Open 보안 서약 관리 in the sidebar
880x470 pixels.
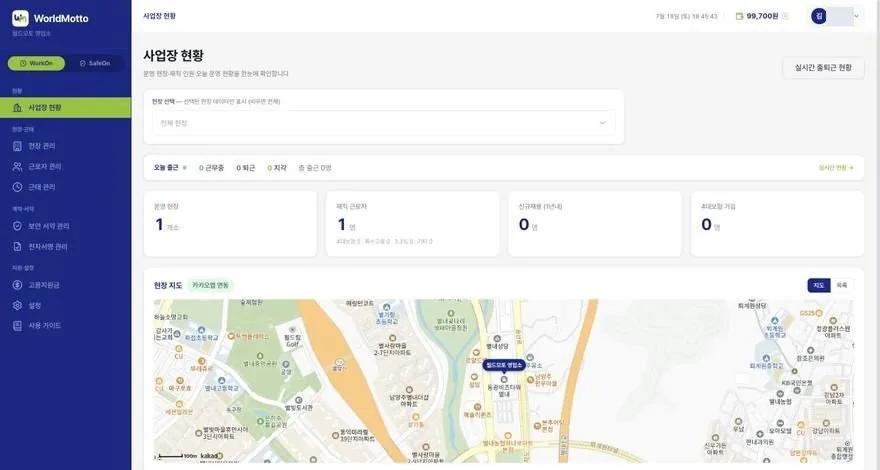pyautogui.click(x=65, y=226)
